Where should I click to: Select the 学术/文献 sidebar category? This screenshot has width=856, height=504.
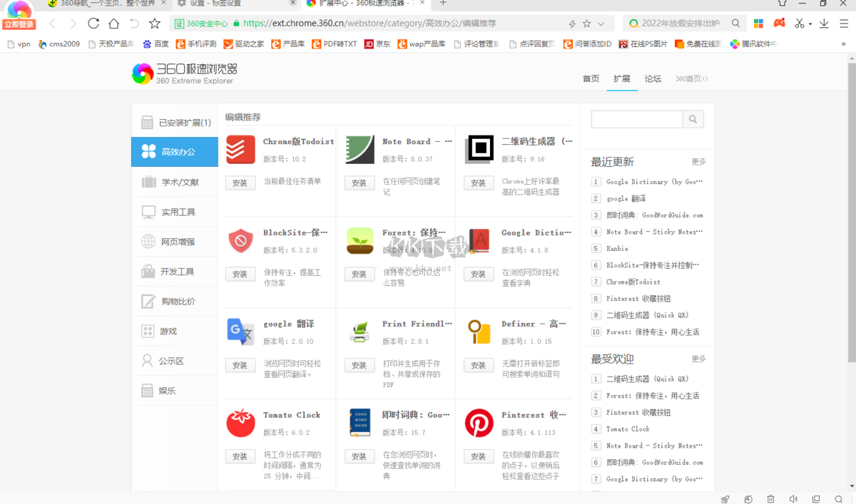[175, 182]
